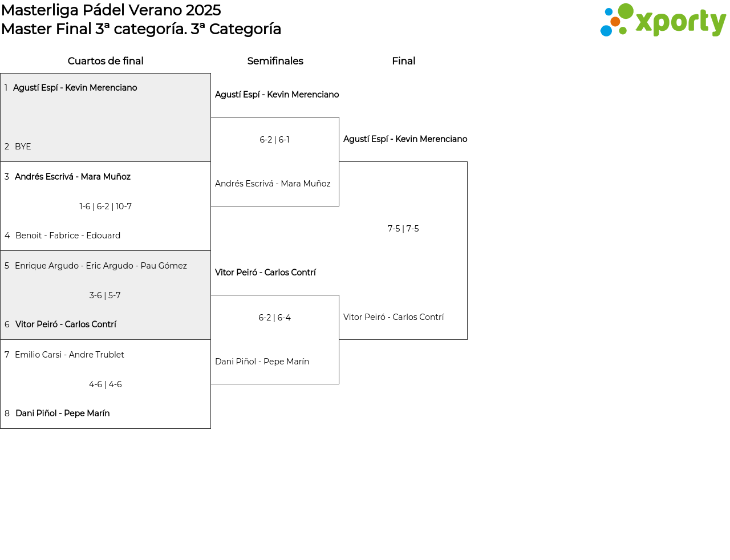Select Agustí Espí - Kevin Merenciano in the final
The image size is (730, 560).
pos(405,139)
